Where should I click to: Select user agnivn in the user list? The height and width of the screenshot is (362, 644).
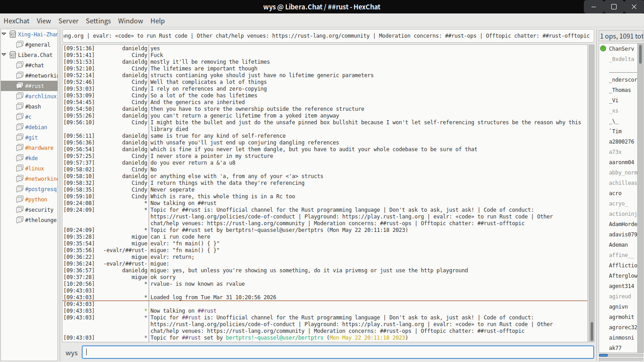[x=618, y=306]
